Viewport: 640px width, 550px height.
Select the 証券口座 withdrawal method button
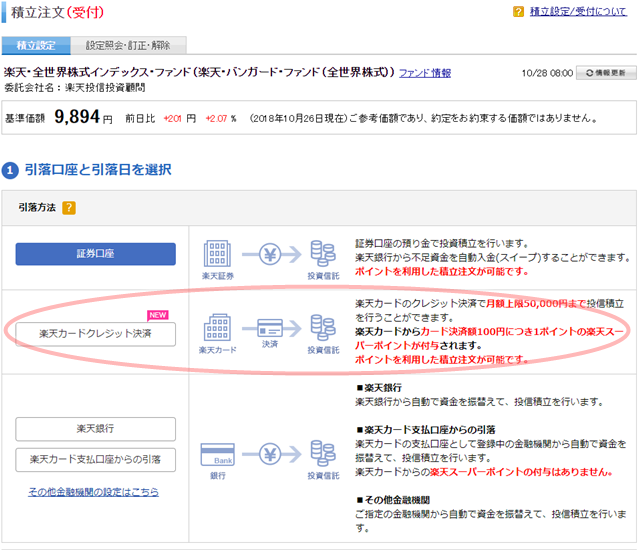[x=96, y=254]
